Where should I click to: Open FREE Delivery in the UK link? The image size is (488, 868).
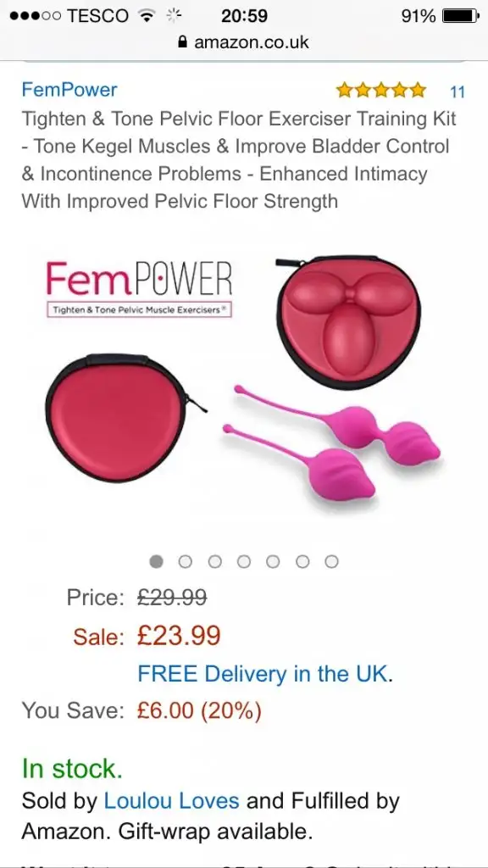coord(264,674)
